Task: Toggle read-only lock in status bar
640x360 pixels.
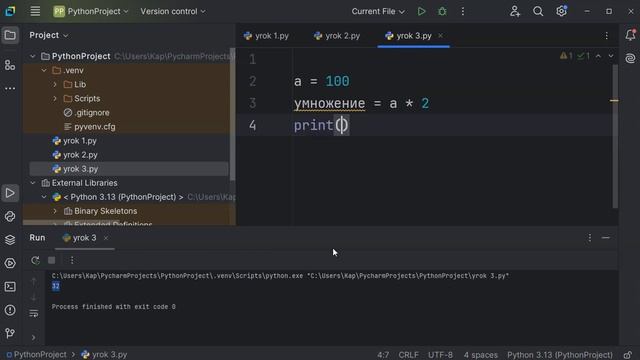Action: pyautogui.click(x=628, y=354)
